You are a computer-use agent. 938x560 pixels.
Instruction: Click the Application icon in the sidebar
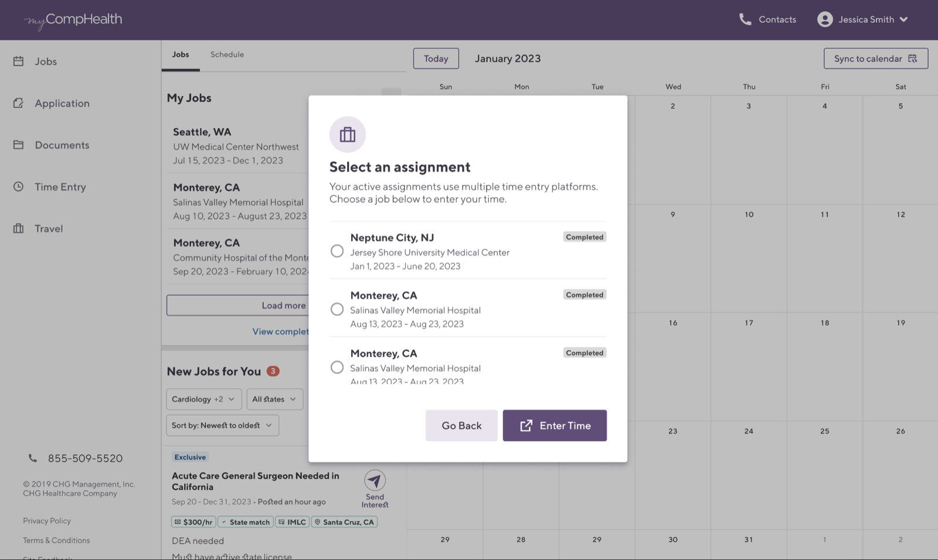[19, 103]
